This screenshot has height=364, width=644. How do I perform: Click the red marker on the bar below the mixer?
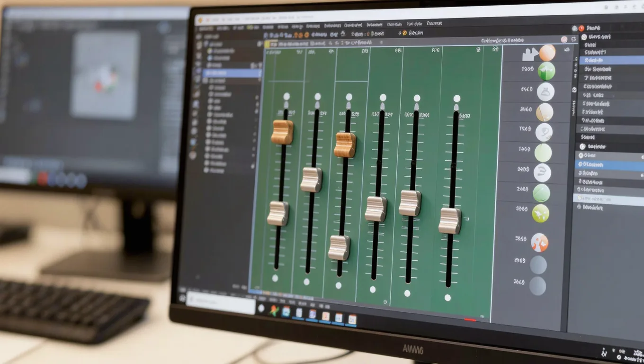point(470,320)
